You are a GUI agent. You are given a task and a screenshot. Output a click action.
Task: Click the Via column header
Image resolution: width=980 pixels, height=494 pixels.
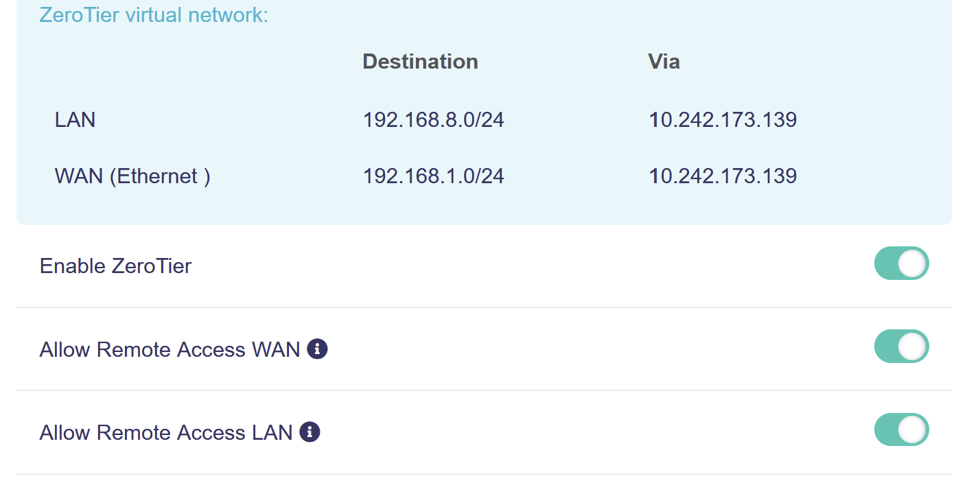(664, 62)
